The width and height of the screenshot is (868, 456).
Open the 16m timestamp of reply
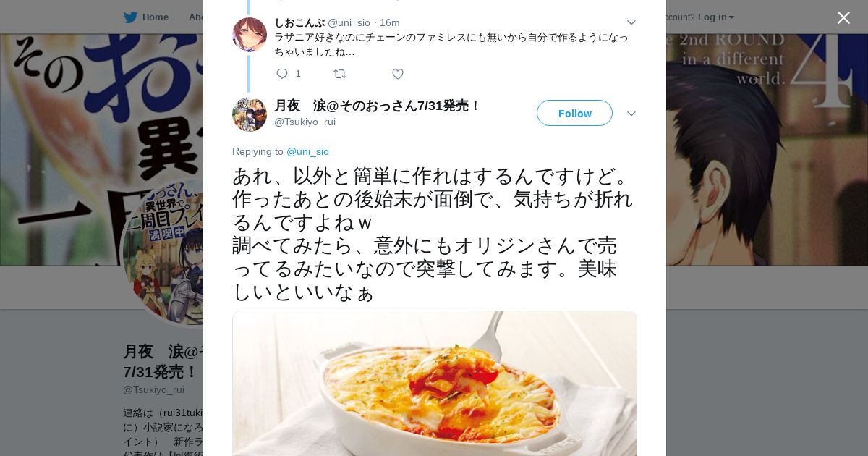point(389,22)
